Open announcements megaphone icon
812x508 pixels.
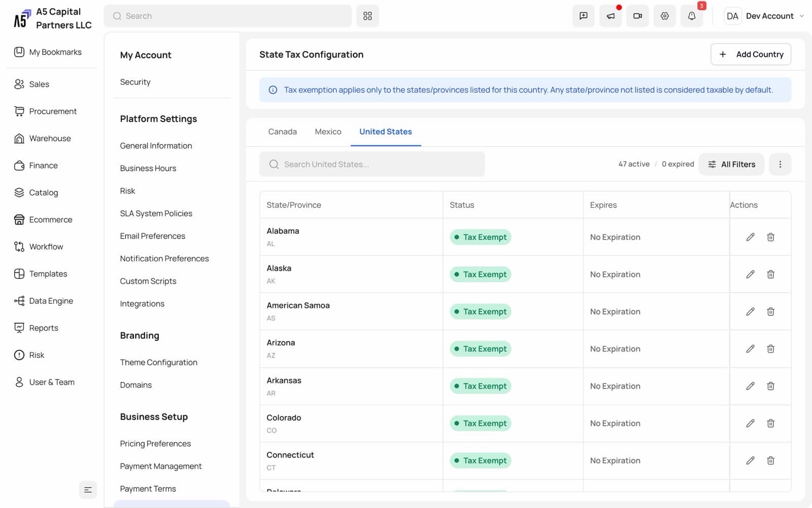click(611, 16)
